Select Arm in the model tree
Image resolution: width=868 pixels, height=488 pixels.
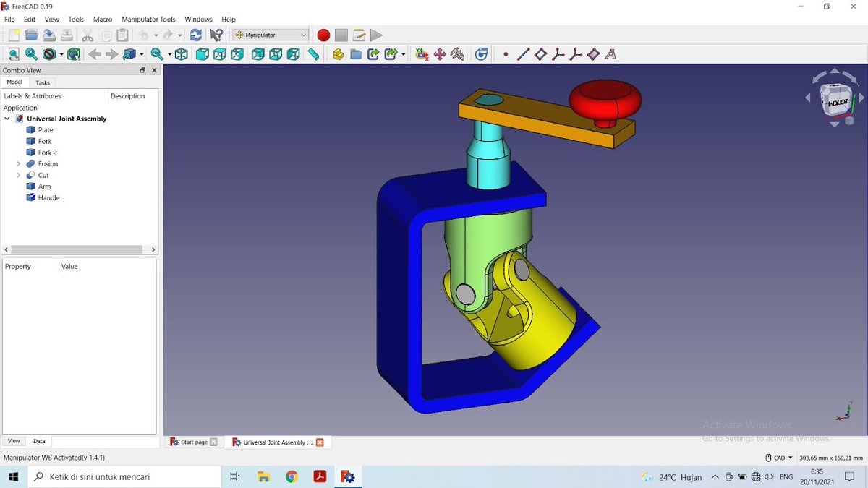(x=44, y=187)
